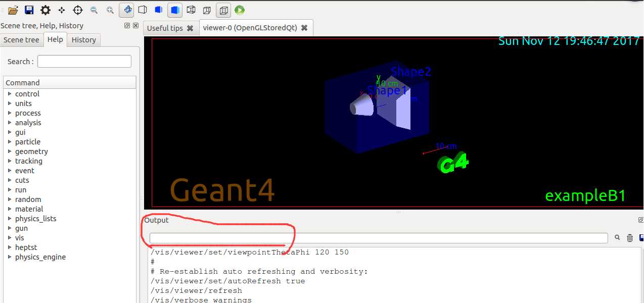Clear output with the trash can icon

tap(630, 238)
